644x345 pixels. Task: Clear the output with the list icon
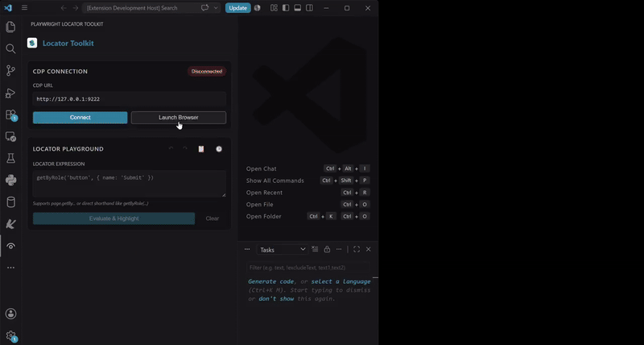tap(315, 249)
